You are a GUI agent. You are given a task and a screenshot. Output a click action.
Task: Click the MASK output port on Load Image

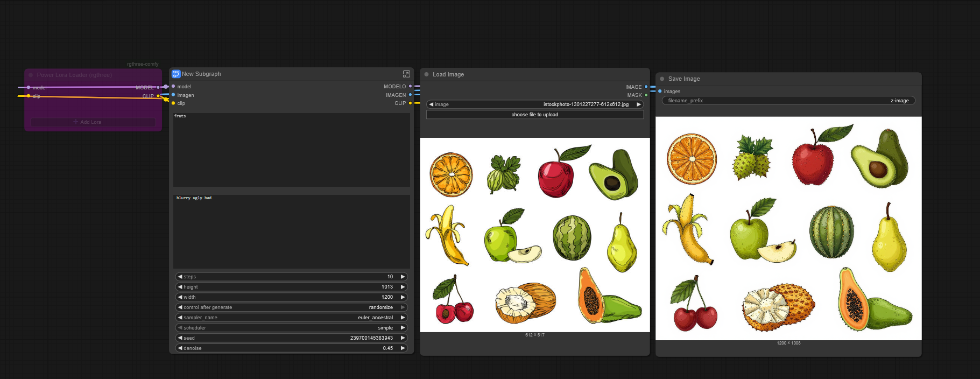pyautogui.click(x=646, y=95)
